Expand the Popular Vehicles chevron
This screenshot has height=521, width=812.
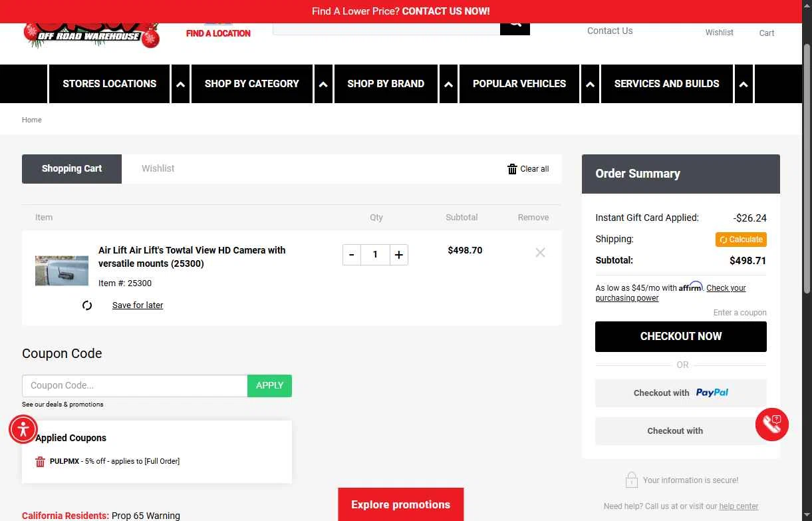590,84
